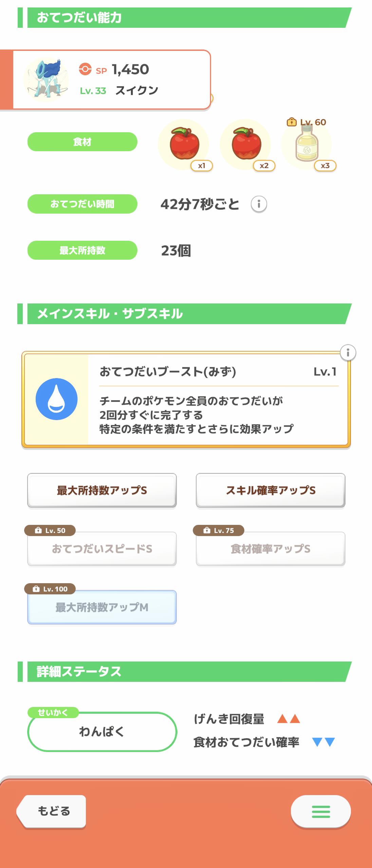372x868 pixels.
Task: Tap the blue water drop skill icon
Action: pos(56,399)
